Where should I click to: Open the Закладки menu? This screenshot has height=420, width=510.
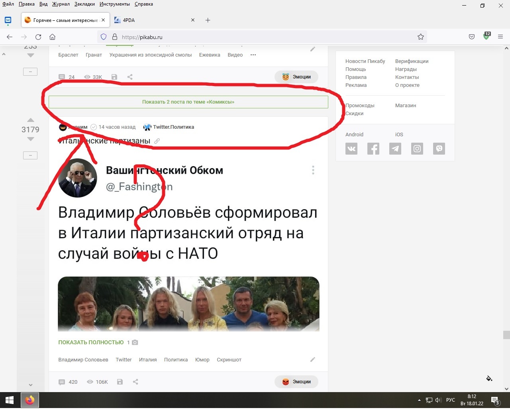pyautogui.click(x=84, y=4)
